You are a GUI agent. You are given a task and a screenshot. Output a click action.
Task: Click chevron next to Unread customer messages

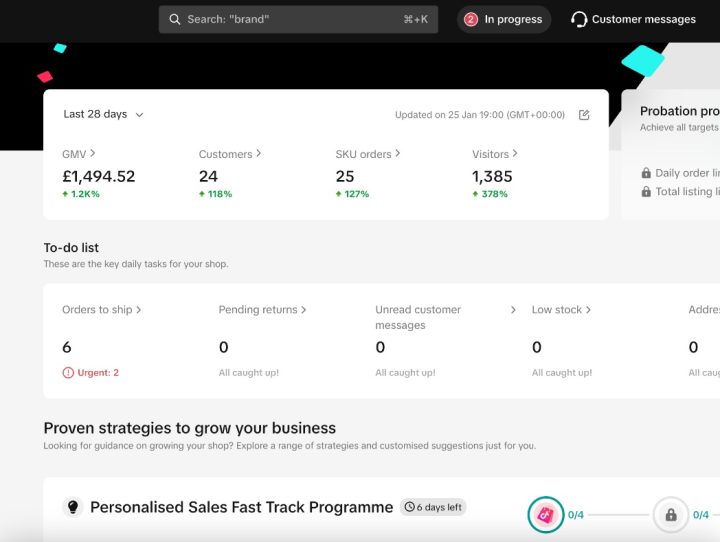[513, 310]
